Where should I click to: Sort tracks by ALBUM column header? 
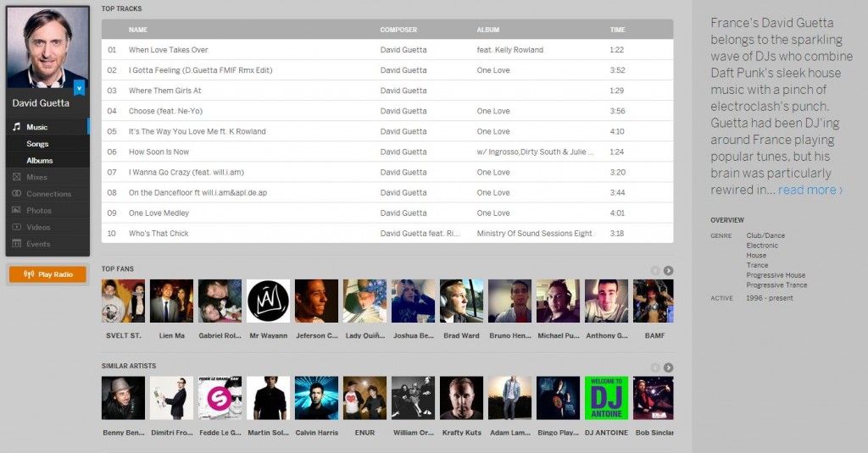[487, 30]
